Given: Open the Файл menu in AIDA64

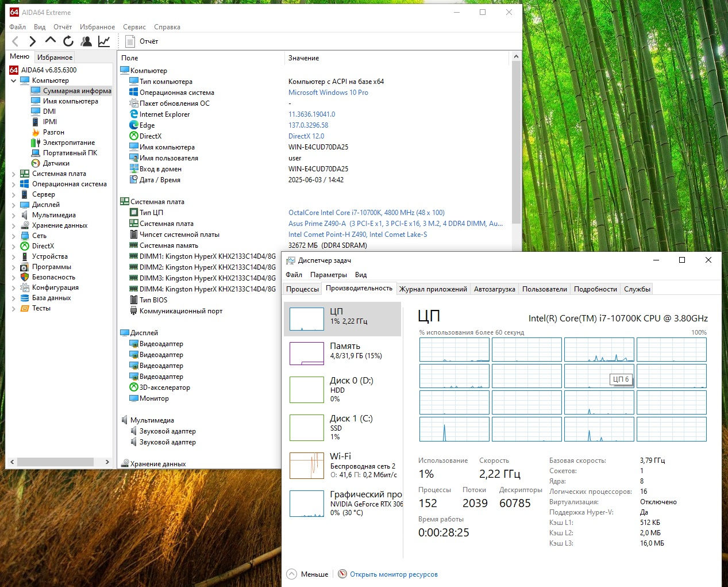Looking at the screenshot, I should pos(17,27).
